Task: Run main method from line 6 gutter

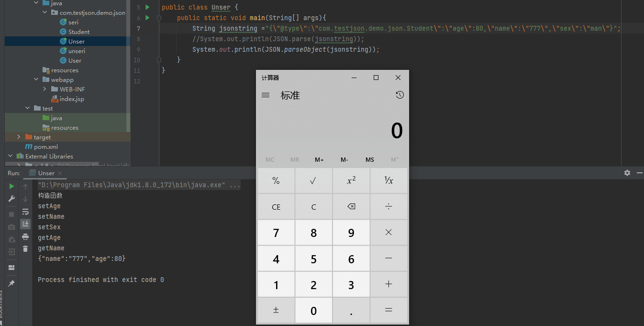Action: click(x=147, y=18)
